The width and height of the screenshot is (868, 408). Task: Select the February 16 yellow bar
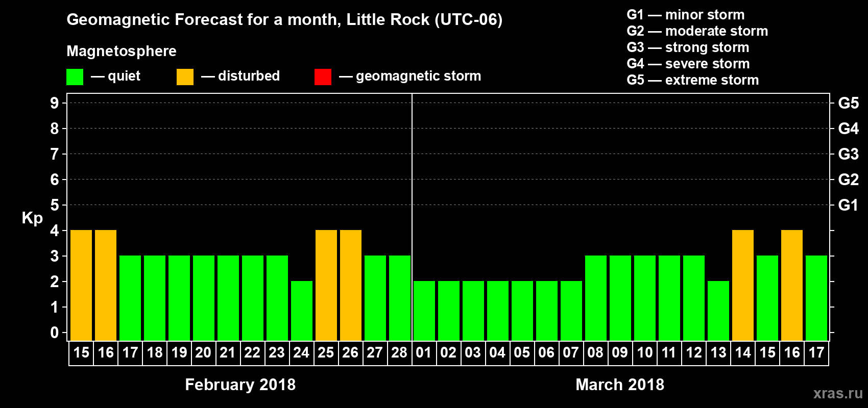click(106, 285)
